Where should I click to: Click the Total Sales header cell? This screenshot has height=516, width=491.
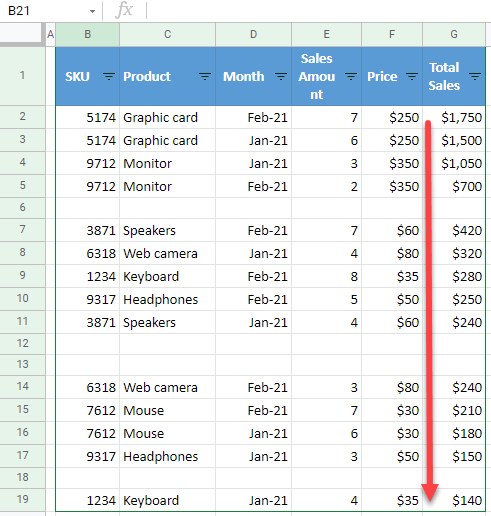[x=454, y=76]
